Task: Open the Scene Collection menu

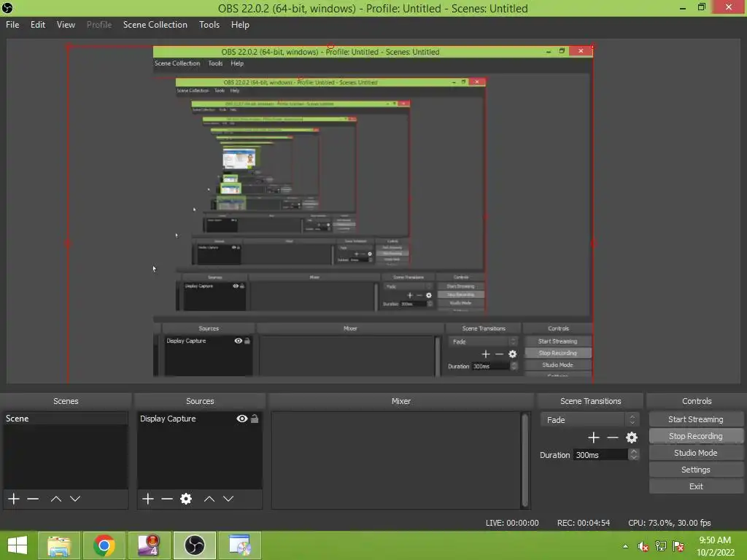Action: [x=155, y=25]
